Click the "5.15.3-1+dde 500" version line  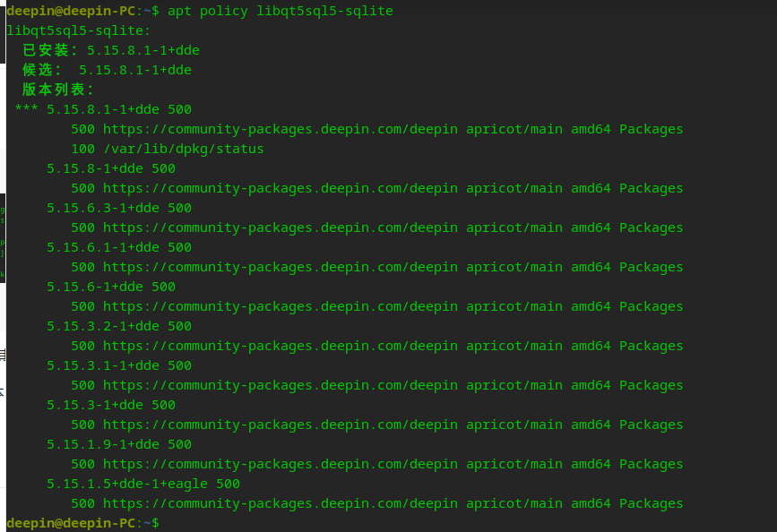[x=111, y=405]
